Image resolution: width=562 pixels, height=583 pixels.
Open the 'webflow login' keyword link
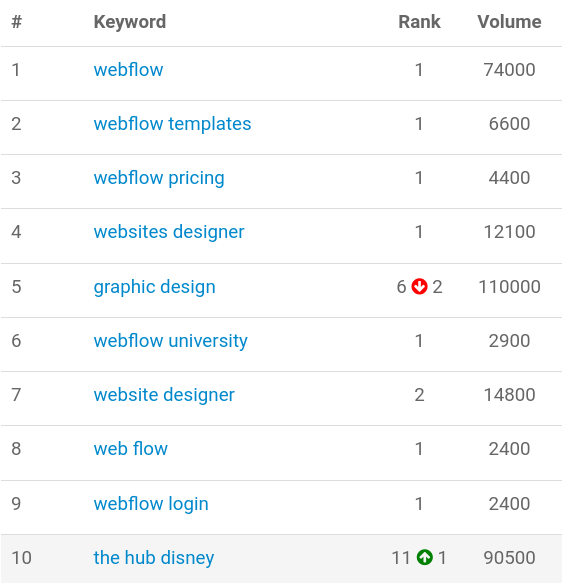point(151,504)
